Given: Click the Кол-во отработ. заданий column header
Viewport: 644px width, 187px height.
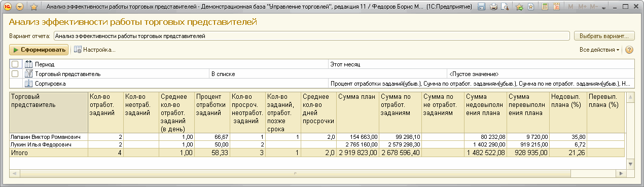Looking at the screenshot, I should pyautogui.click(x=105, y=112).
